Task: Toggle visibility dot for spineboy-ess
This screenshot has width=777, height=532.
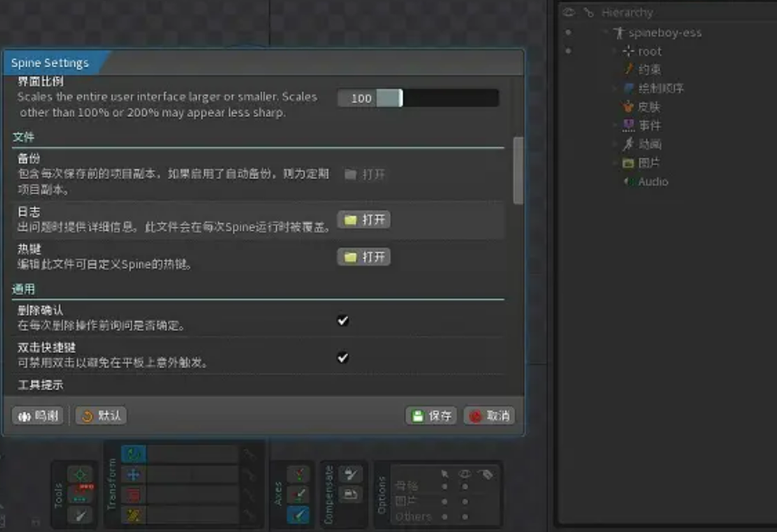Action: tap(568, 32)
